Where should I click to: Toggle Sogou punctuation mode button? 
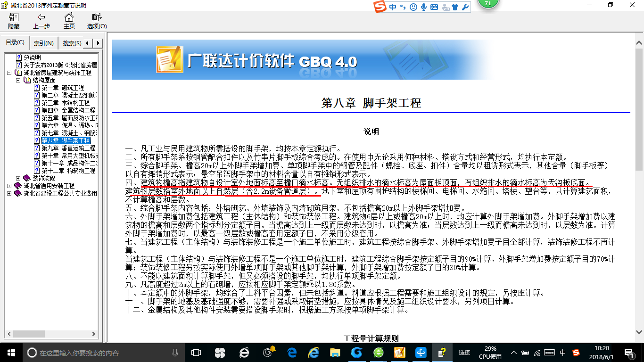pos(403,7)
